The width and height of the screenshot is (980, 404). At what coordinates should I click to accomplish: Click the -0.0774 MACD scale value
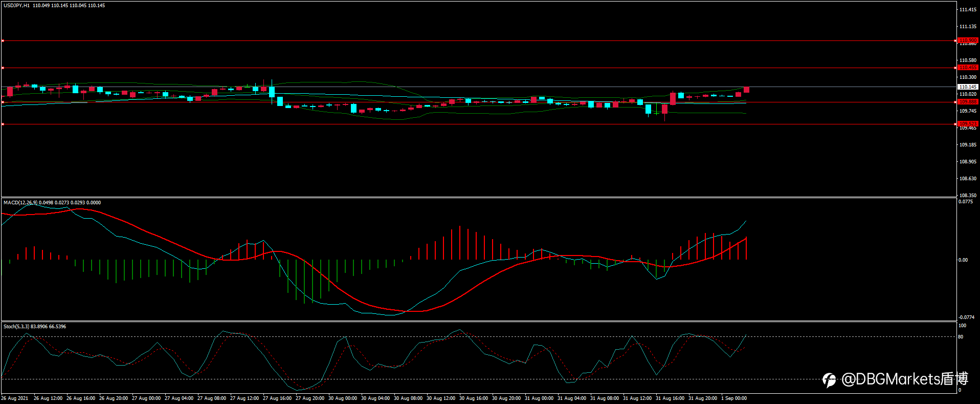click(x=966, y=317)
